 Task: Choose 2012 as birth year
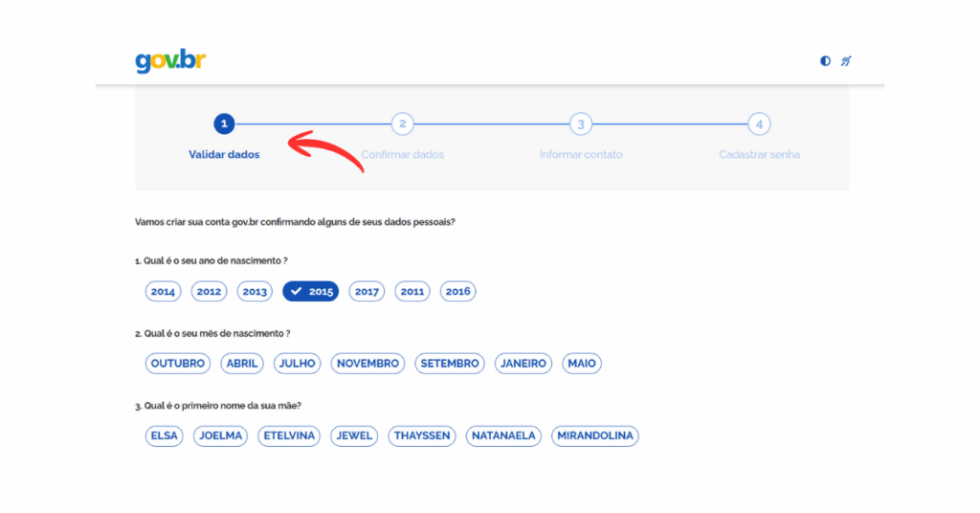pos(210,292)
